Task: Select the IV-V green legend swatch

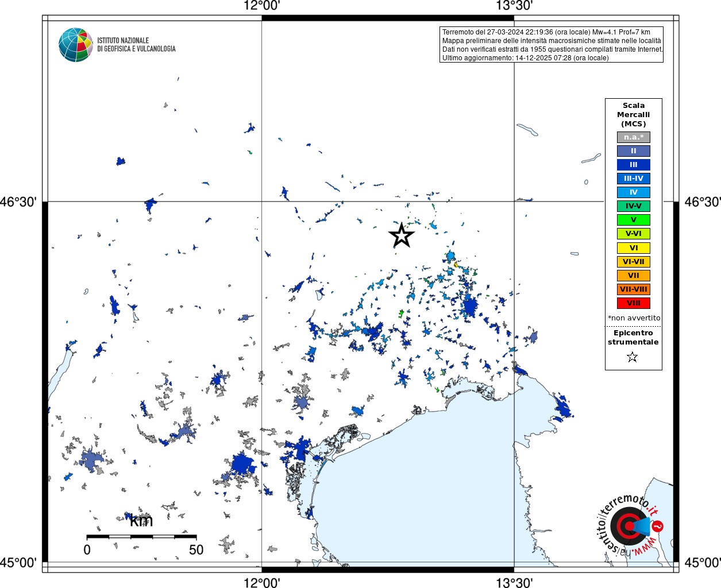Action: [x=633, y=206]
